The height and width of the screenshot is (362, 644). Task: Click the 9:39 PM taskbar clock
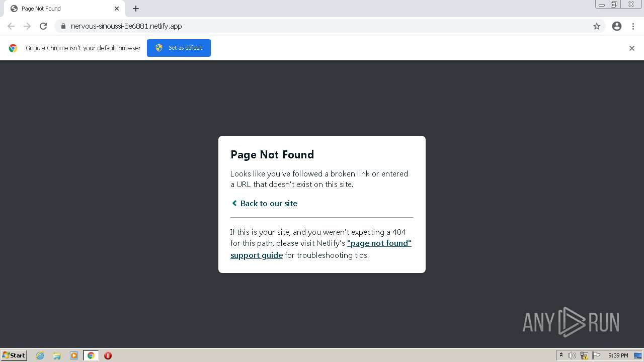click(x=618, y=355)
